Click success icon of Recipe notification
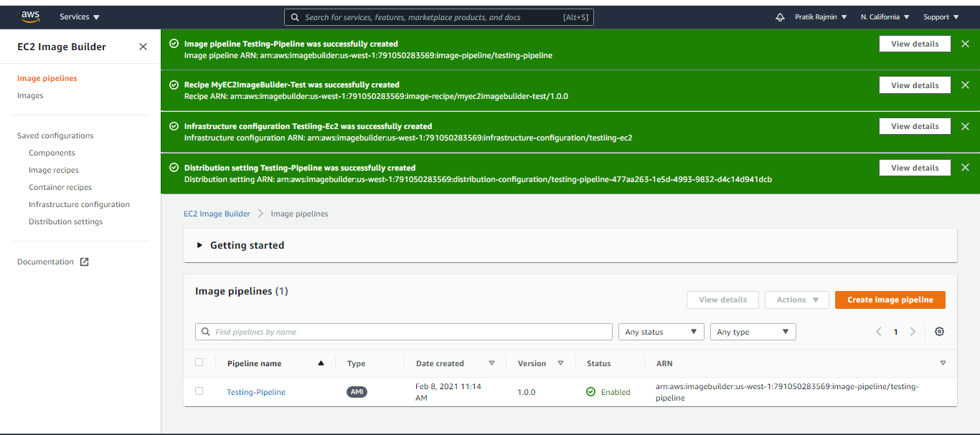This screenshot has width=980, height=435. click(x=174, y=85)
